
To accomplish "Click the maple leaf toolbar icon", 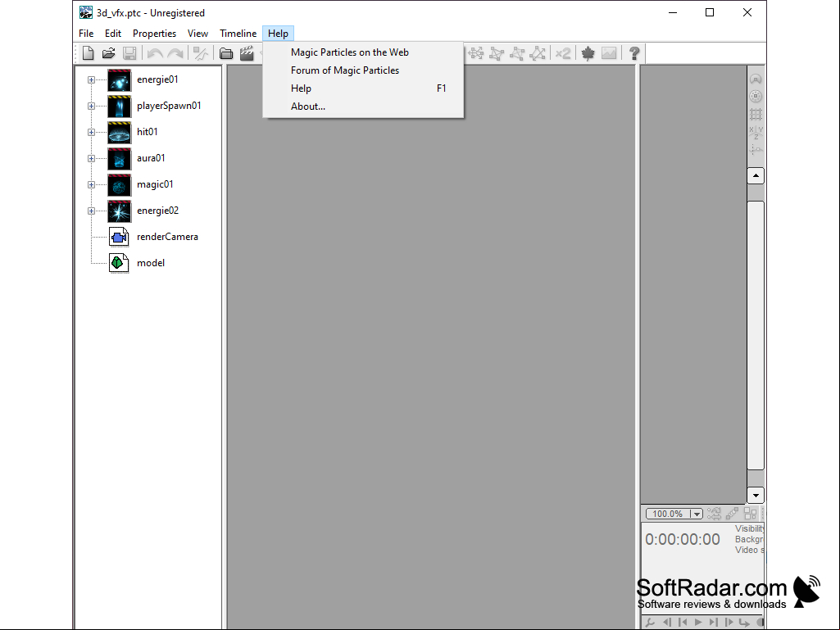I will 588,53.
